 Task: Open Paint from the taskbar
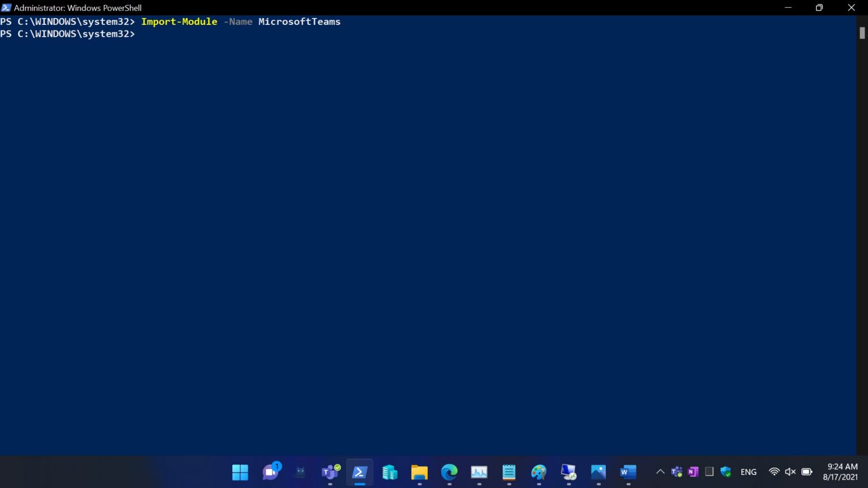click(539, 472)
